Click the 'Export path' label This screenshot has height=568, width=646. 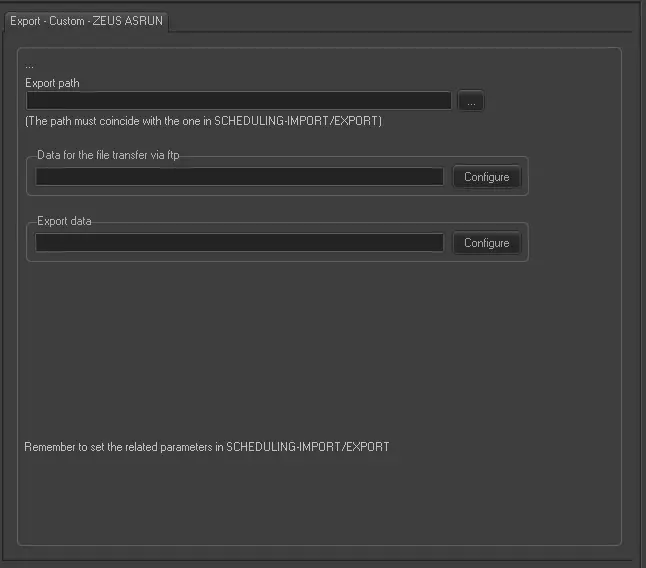(x=52, y=83)
